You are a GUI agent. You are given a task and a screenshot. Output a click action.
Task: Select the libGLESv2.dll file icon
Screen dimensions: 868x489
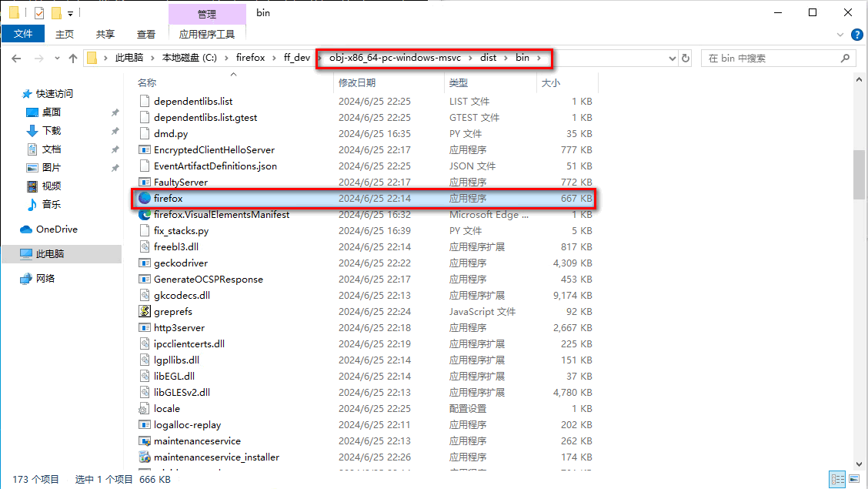click(145, 392)
